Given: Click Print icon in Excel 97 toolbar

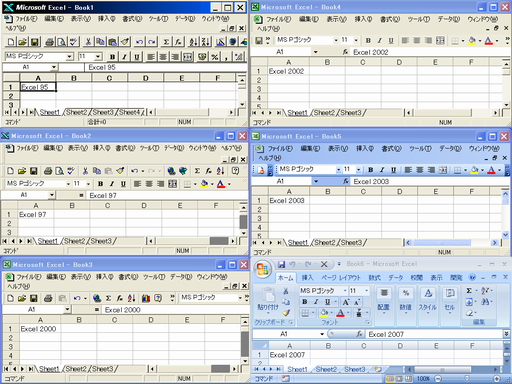Looking at the screenshot, I should click(x=48, y=171).
